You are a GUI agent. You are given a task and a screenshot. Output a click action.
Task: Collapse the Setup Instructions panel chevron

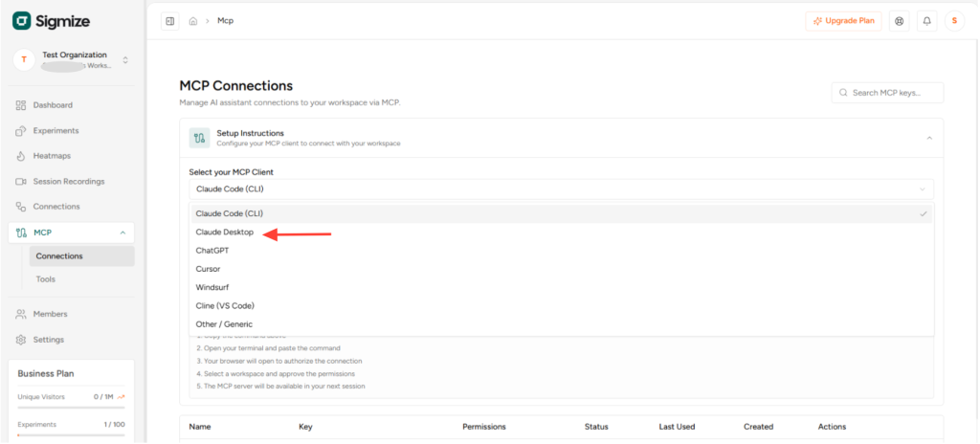pyautogui.click(x=928, y=138)
